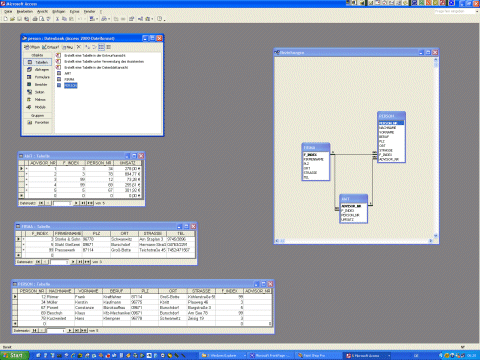Toggle list view in database window toolbar
This screenshot has width=480, height=360.
pos(101,47)
